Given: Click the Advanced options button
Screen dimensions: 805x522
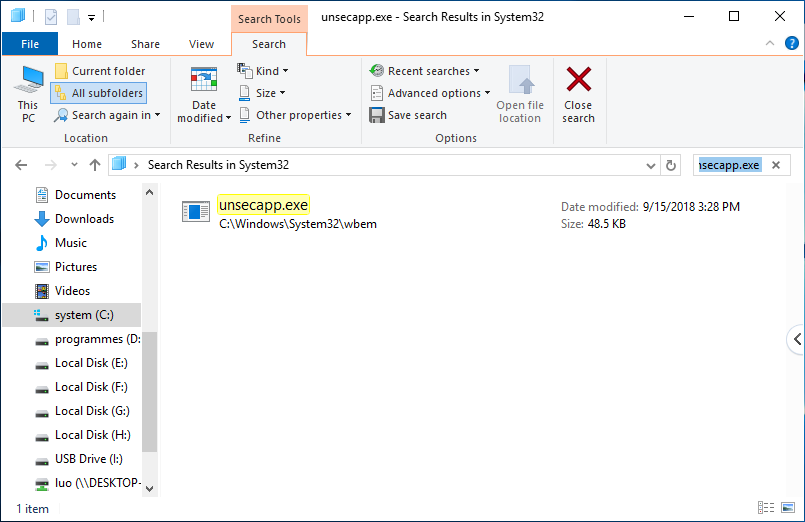Looking at the screenshot, I should pos(430,93).
